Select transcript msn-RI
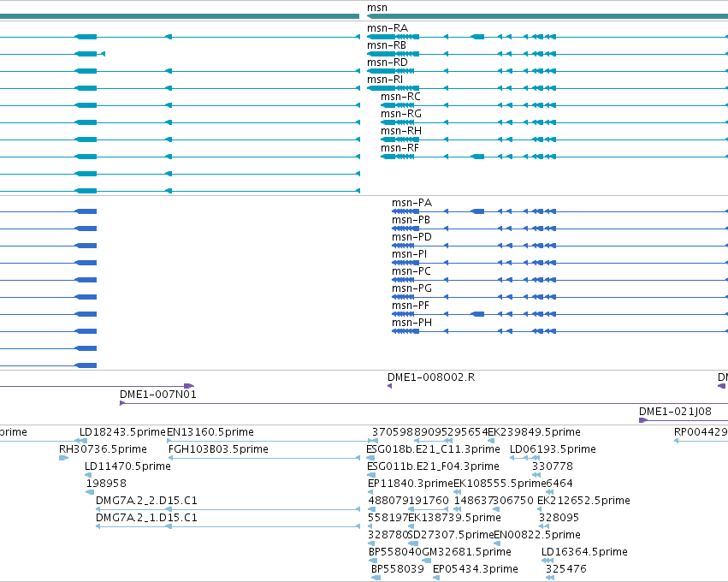Screen dimensions: 728x582 385,80
